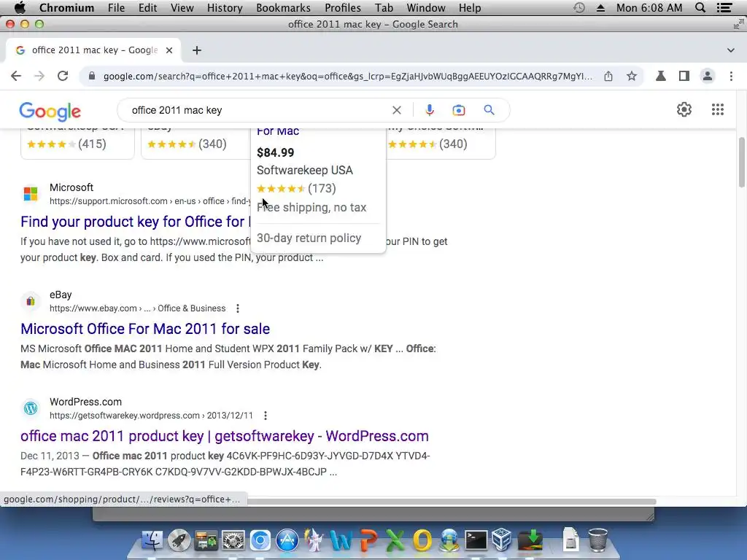The width and height of the screenshot is (747, 560).
Task: Expand the tab search chevron
Action: [731, 50]
